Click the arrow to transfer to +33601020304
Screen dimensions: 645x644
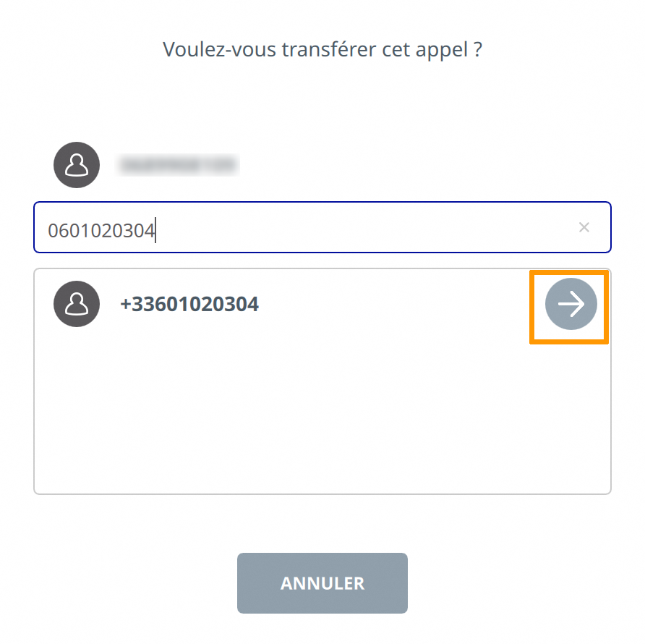(x=571, y=305)
